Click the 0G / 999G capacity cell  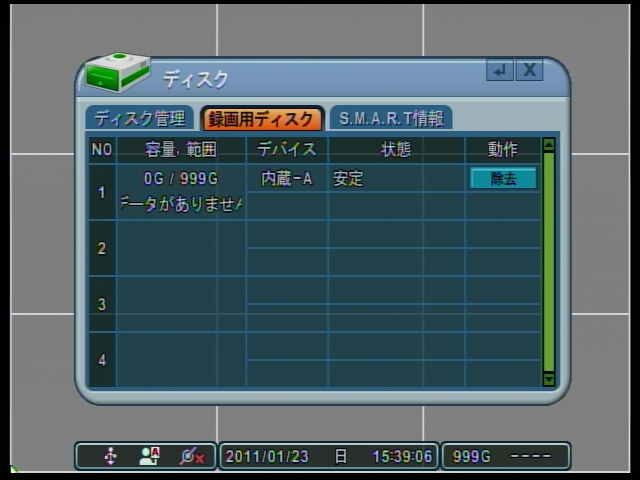click(181, 178)
